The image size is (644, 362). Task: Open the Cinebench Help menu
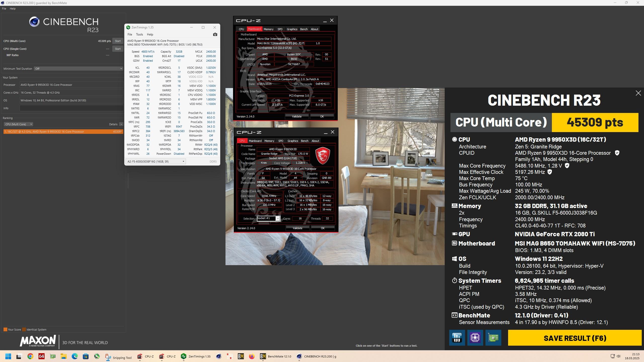pyautogui.click(x=13, y=9)
